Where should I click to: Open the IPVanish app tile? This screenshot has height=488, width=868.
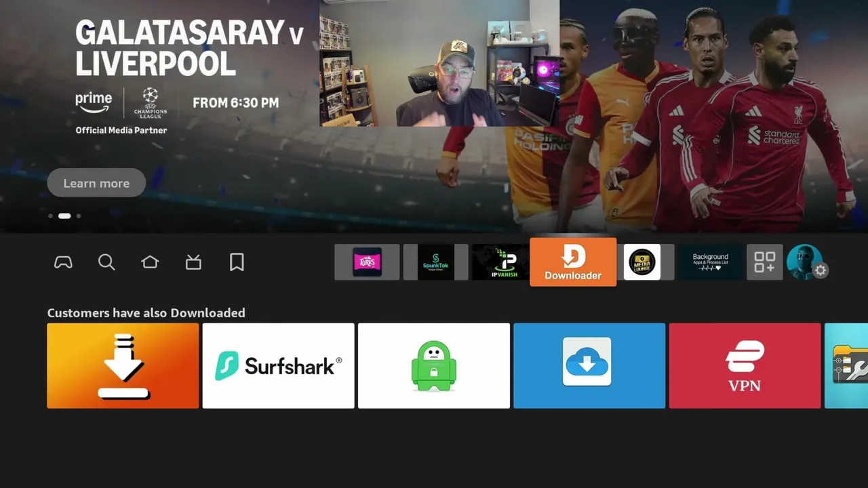click(x=500, y=262)
